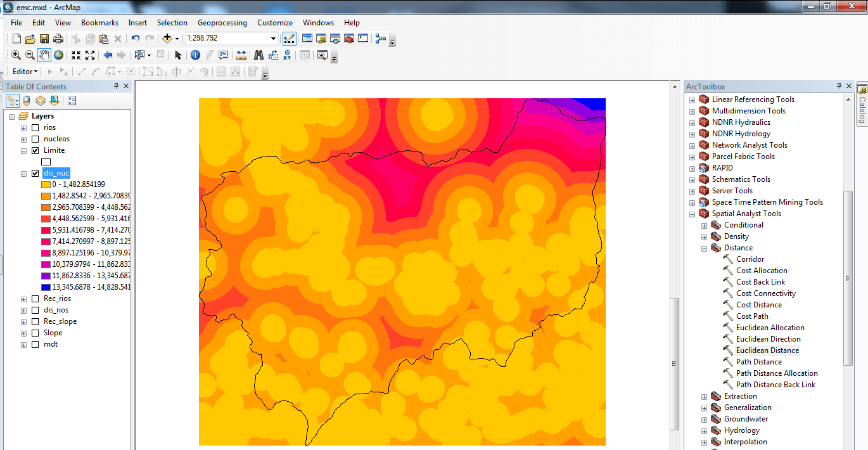
Task: Select the Euclidean Distance tool
Action: tap(767, 350)
